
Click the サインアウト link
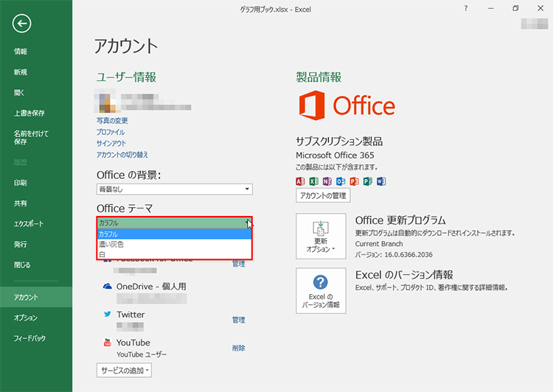pos(111,143)
